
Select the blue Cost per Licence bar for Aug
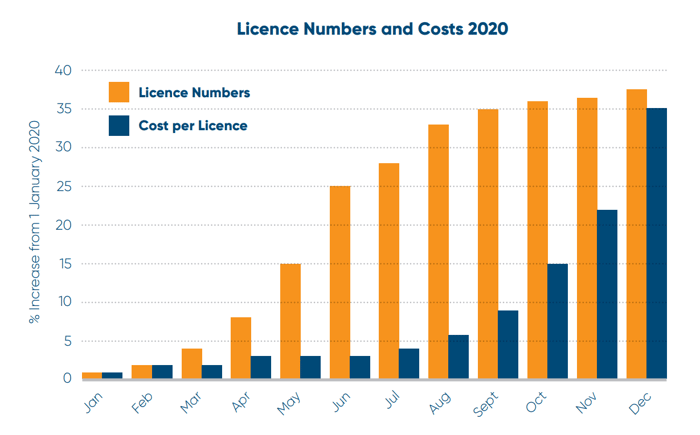[x=458, y=357]
